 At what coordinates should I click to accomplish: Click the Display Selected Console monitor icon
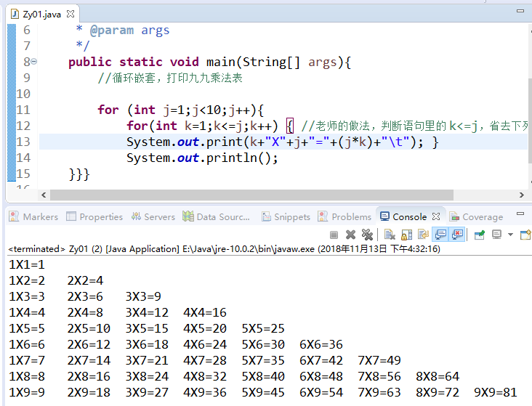(496, 235)
